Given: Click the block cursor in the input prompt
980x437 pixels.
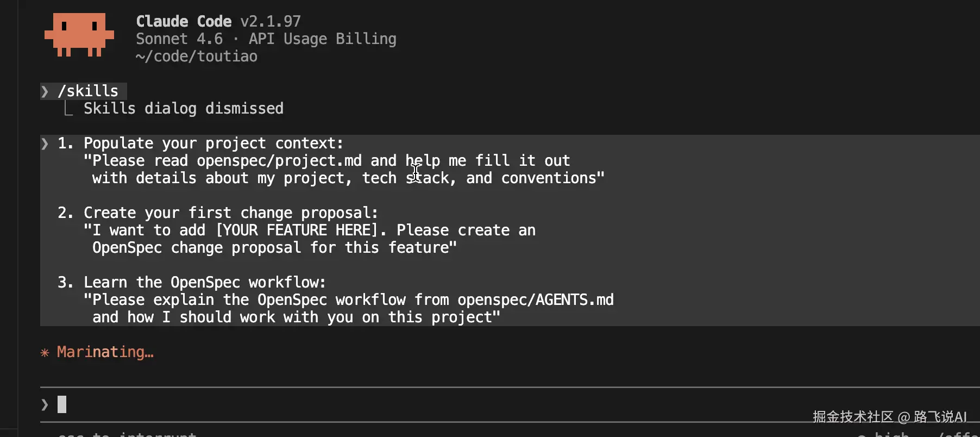Looking at the screenshot, I should [62, 404].
